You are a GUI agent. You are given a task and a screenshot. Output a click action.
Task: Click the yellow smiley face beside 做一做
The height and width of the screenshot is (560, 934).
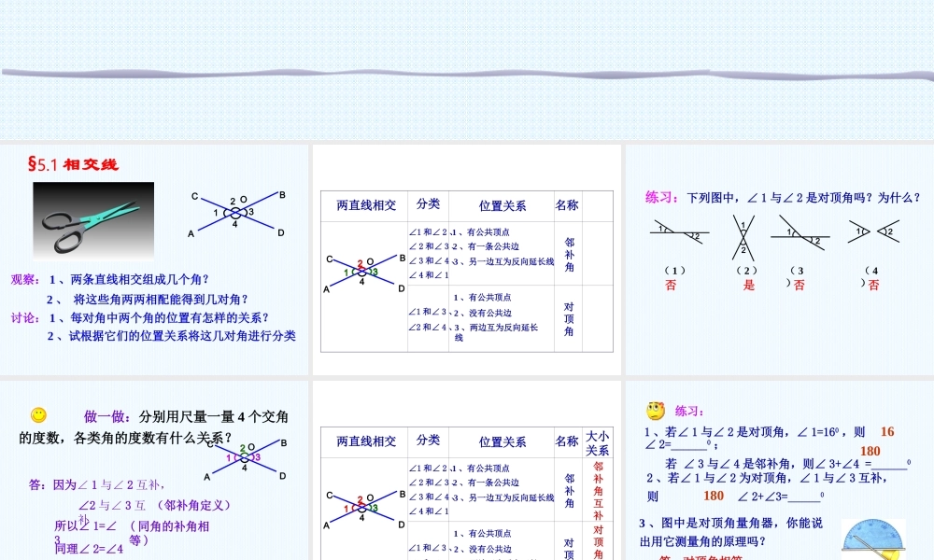click(x=38, y=414)
